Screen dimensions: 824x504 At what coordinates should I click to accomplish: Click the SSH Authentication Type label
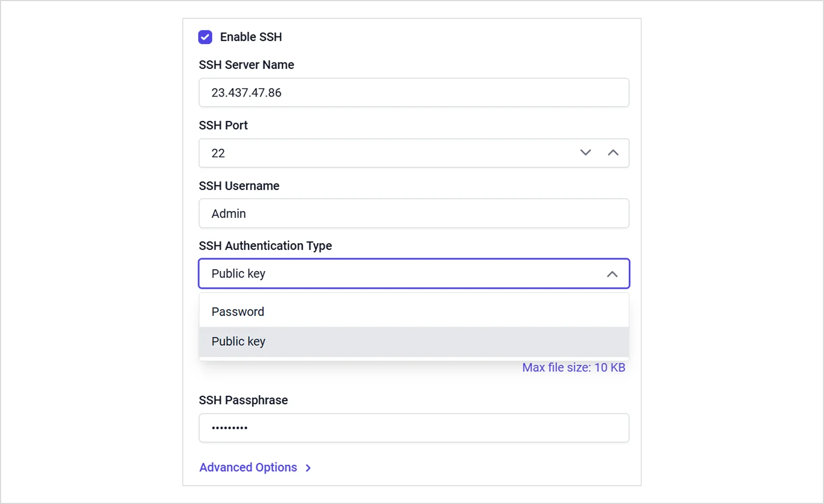click(x=265, y=246)
